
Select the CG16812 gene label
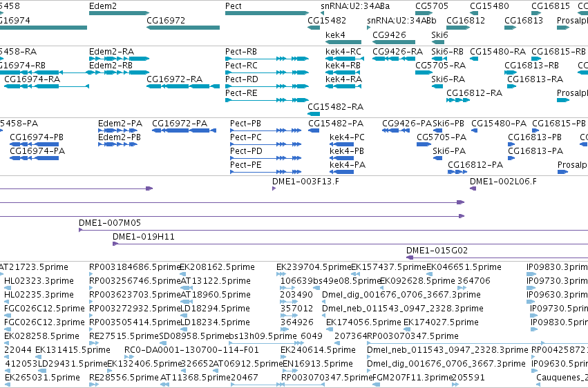coord(466,20)
